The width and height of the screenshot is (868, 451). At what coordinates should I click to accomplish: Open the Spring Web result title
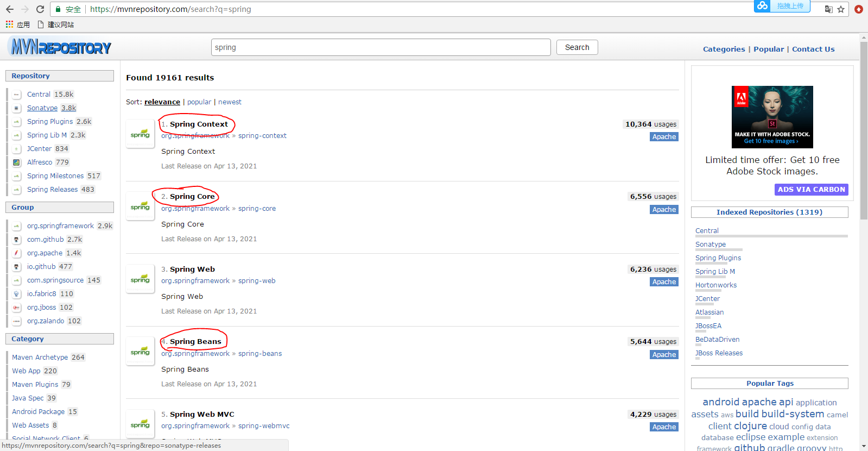click(x=192, y=269)
